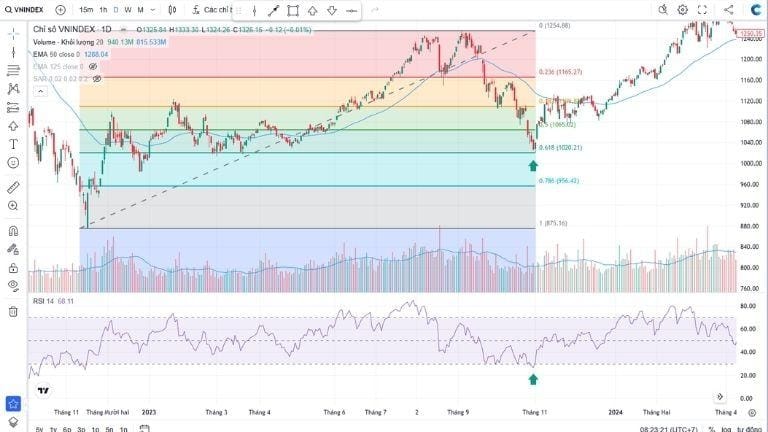Select rectangle tool in favorites toolbar

point(293,10)
